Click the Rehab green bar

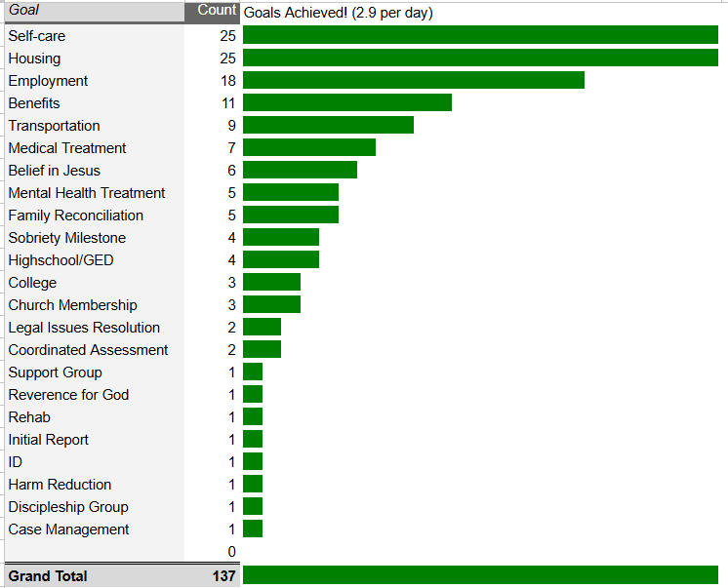[253, 416]
